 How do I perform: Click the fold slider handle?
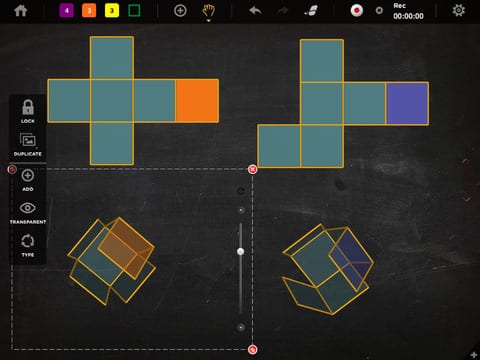tap(241, 251)
